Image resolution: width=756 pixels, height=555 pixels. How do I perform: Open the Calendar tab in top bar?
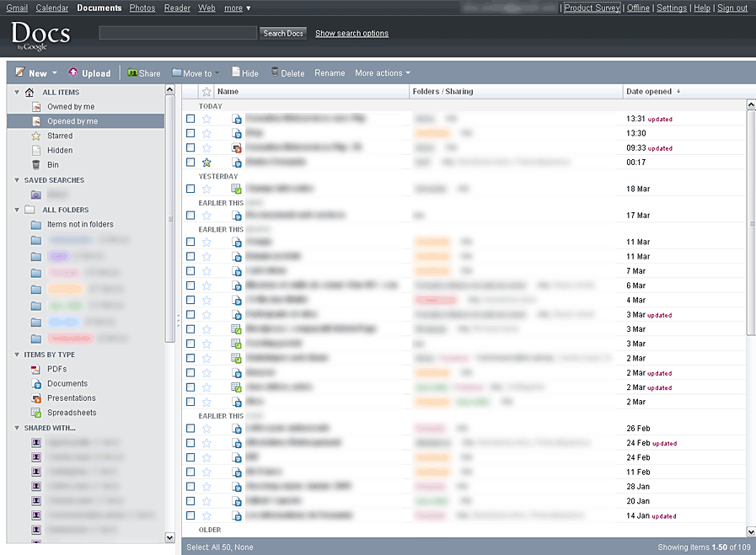point(52,8)
